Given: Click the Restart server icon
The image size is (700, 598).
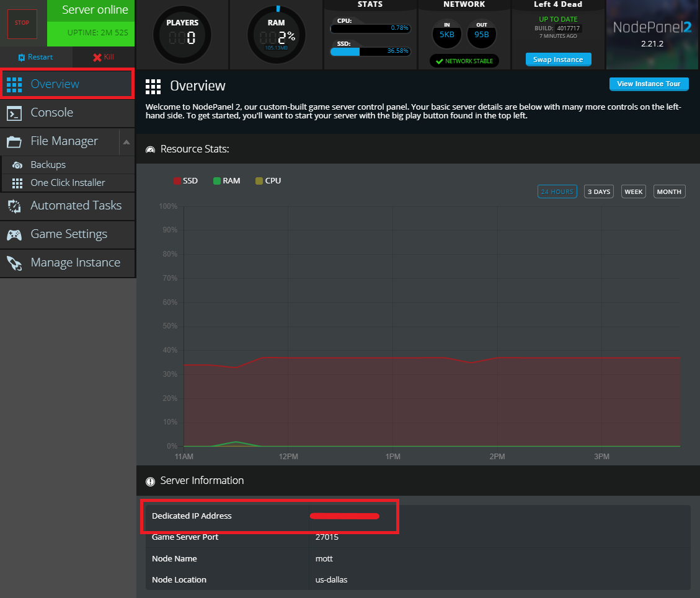Looking at the screenshot, I should coord(20,56).
